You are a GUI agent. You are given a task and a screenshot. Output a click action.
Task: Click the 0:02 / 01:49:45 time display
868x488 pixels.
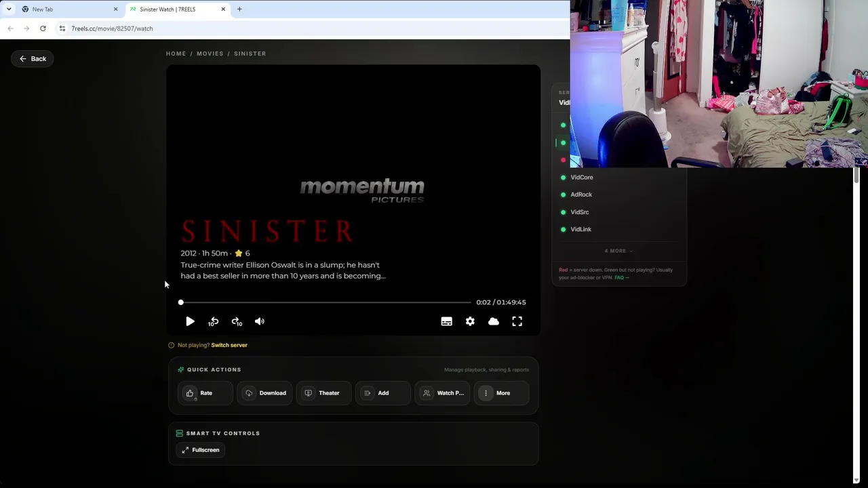pos(501,302)
